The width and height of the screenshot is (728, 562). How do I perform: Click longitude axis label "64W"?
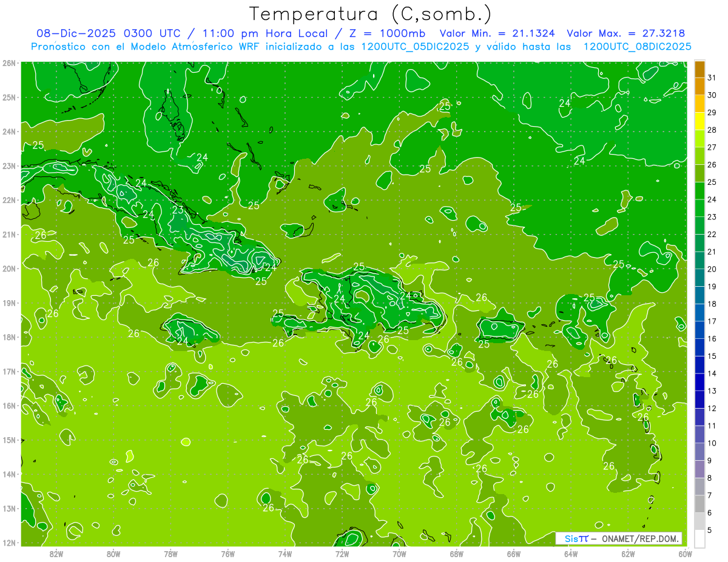point(571,554)
